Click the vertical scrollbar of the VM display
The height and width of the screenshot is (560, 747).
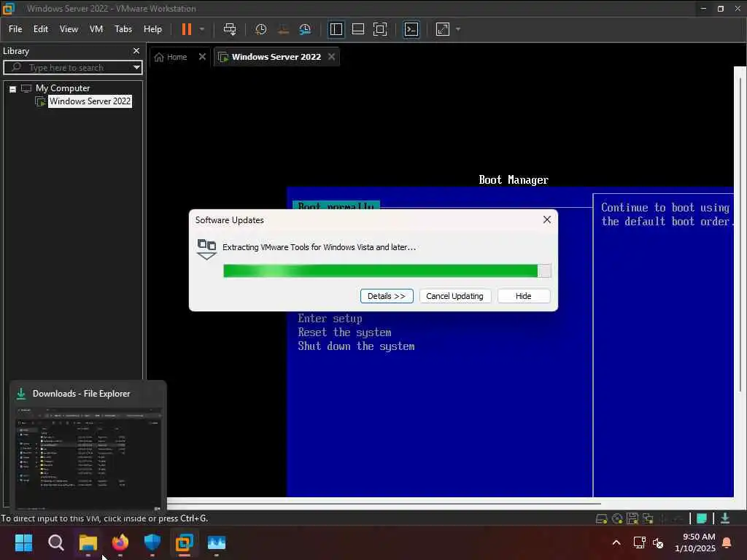740,233
